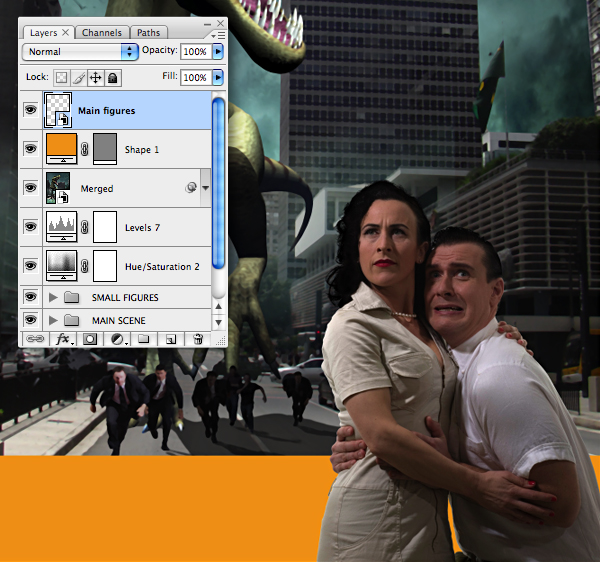Hide the Main figures layer

pos(31,110)
